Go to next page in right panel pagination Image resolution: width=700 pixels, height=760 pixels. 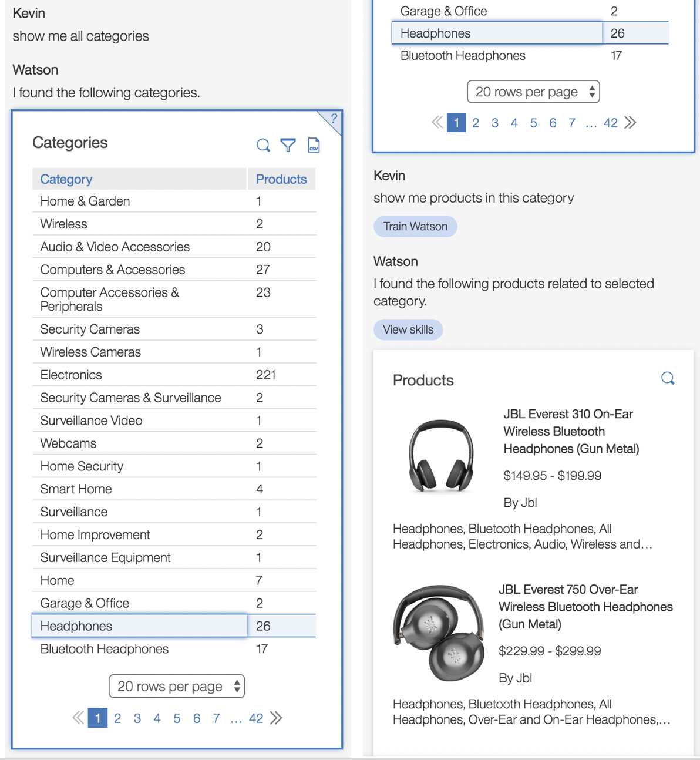click(x=630, y=122)
